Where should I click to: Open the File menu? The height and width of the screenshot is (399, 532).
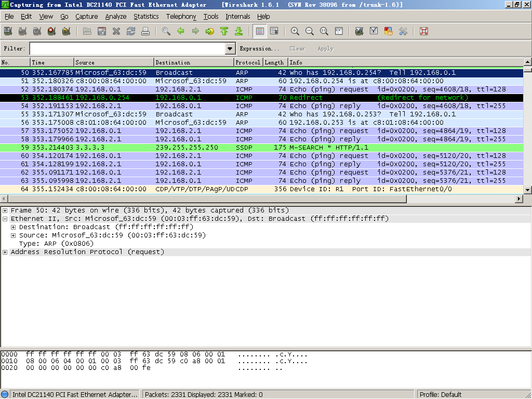[9, 17]
